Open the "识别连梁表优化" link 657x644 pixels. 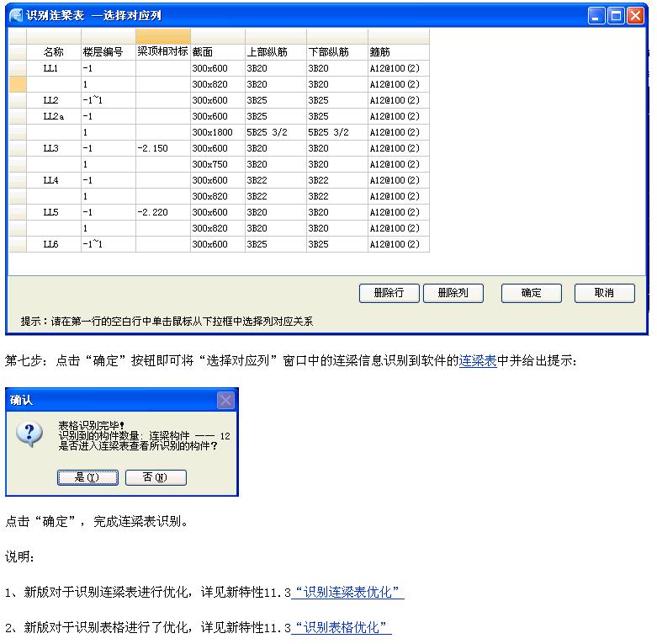(347, 592)
